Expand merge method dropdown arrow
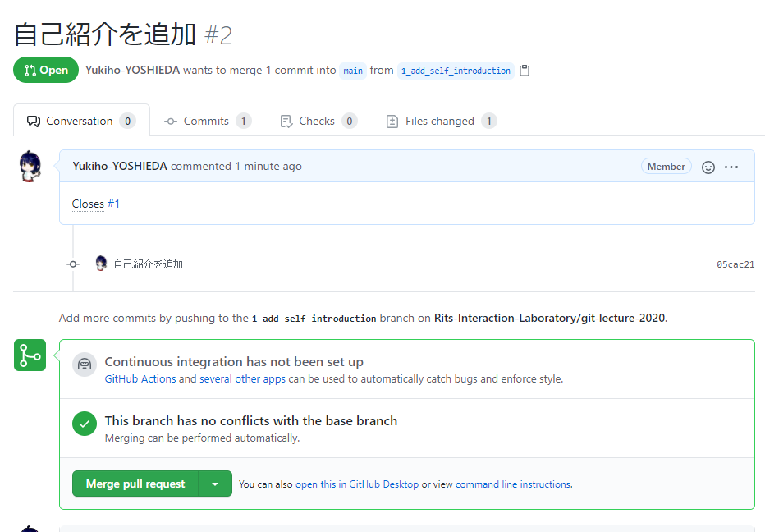Viewport: 765px width, 532px height. click(x=215, y=484)
